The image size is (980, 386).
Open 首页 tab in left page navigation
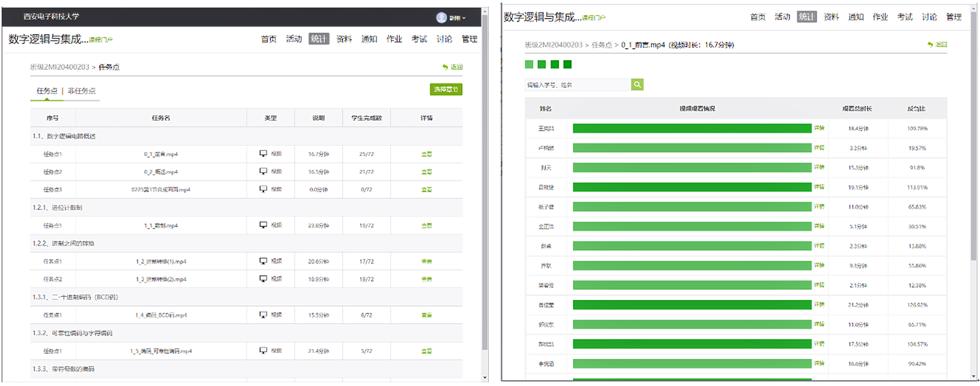268,39
